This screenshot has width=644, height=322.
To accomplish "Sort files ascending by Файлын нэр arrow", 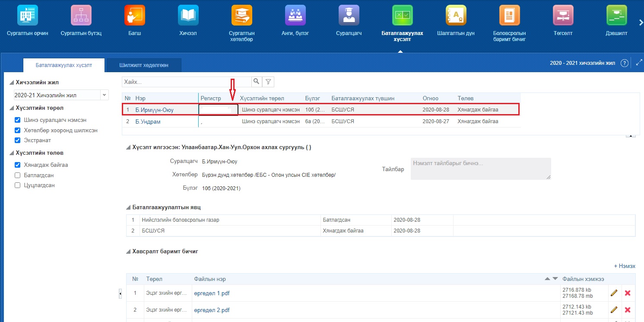I will pyautogui.click(x=548, y=279).
